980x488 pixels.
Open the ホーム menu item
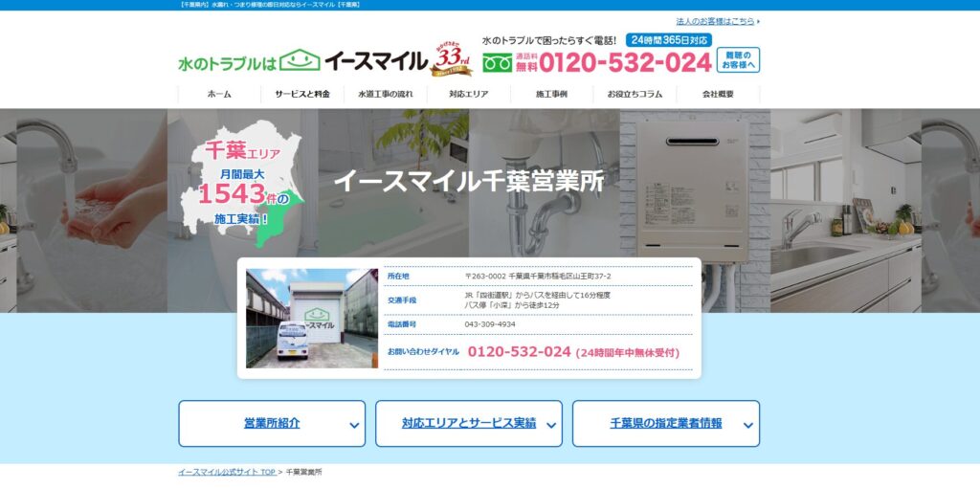click(219, 95)
